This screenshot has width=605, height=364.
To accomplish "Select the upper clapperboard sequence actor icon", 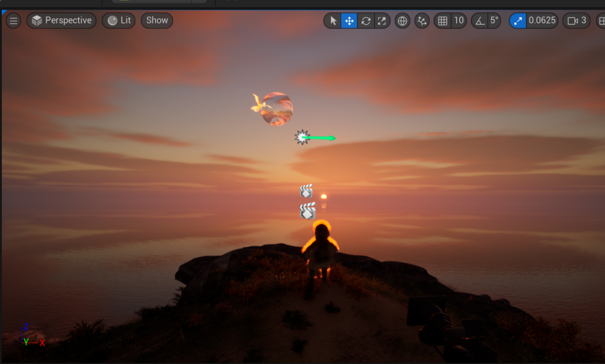I will tap(307, 191).
